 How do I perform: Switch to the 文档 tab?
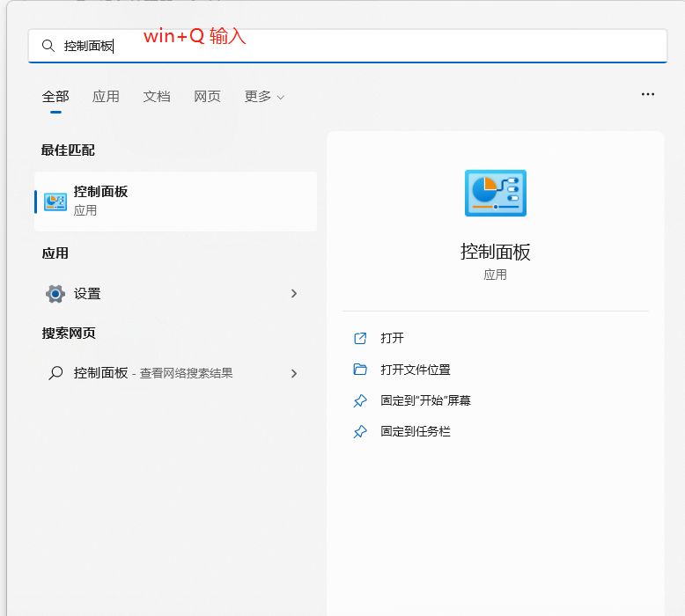tap(157, 97)
